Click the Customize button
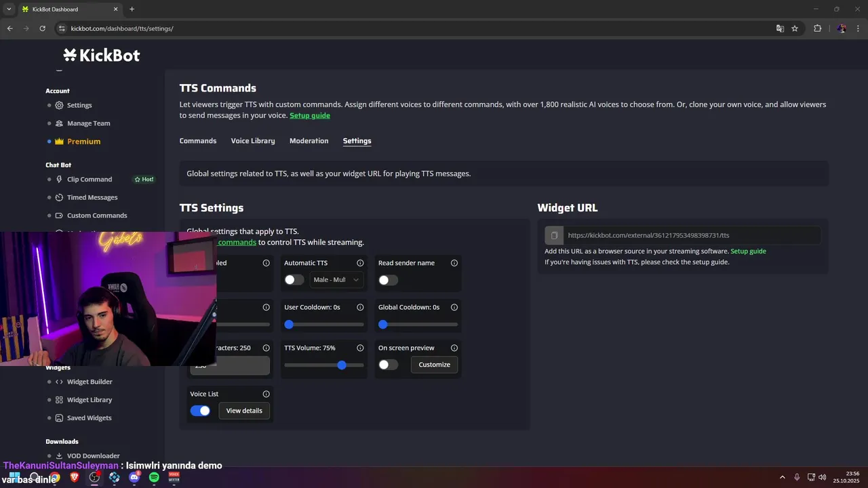 click(435, 365)
